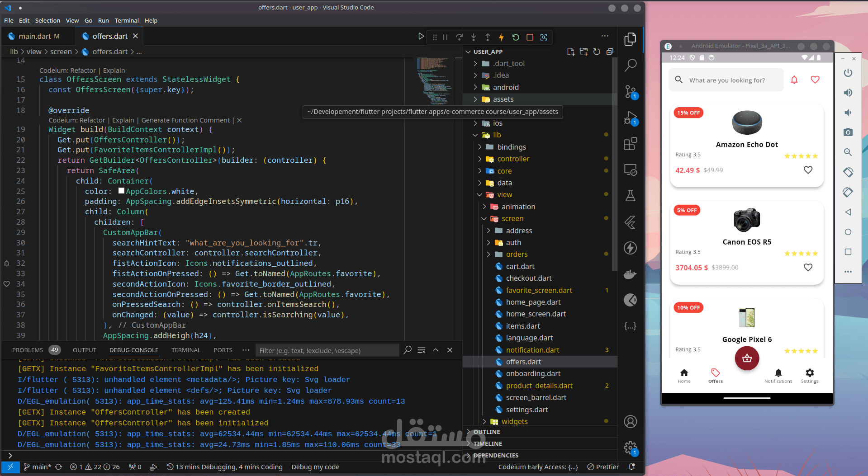This screenshot has height=476, width=868.
Task: Collapse all folders in explorer
Action: coord(610,52)
